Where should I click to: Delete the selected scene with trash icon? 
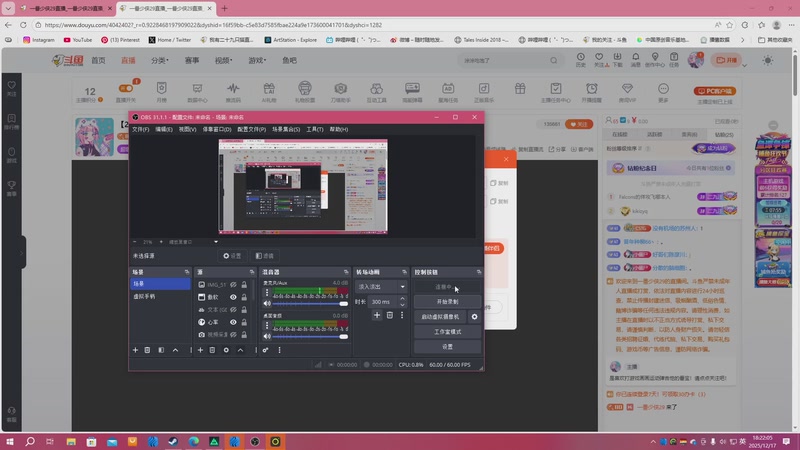148,350
